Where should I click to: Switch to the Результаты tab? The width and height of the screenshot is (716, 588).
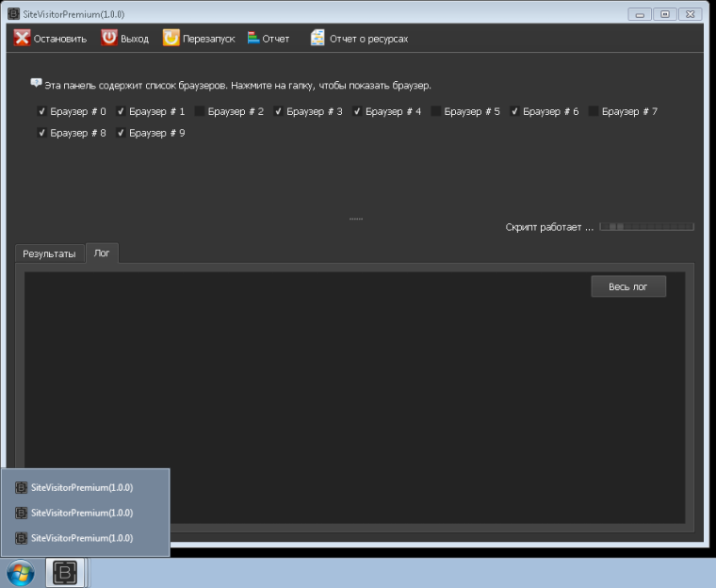click(49, 253)
